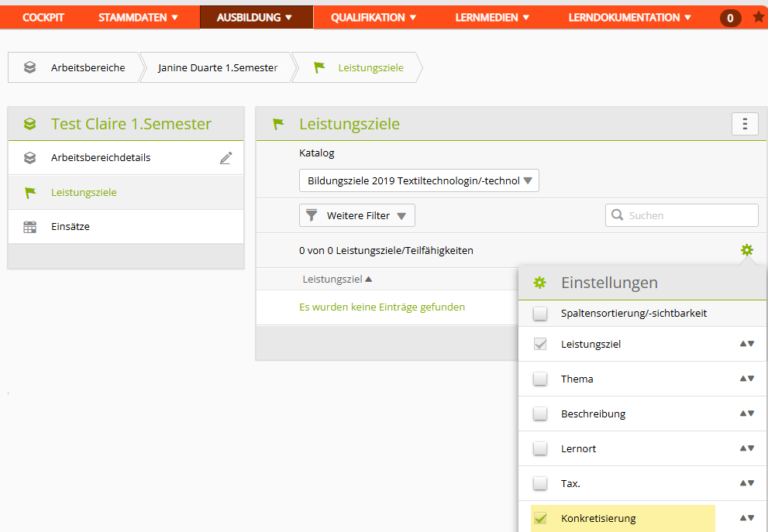
Task: Click the Arbeitsbereiche layers icon in breadcrumb
Action: click(x=30, y=67)
